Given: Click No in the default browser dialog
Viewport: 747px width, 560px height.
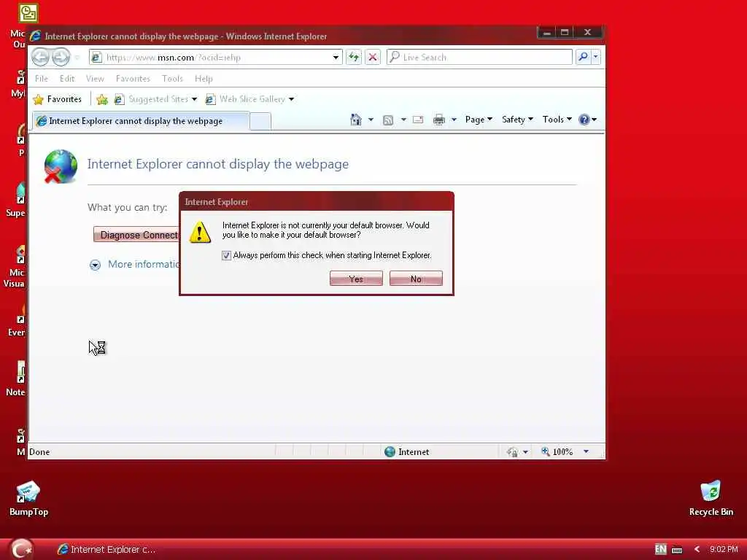Looking at the screenshot, I should coord(416,279).
